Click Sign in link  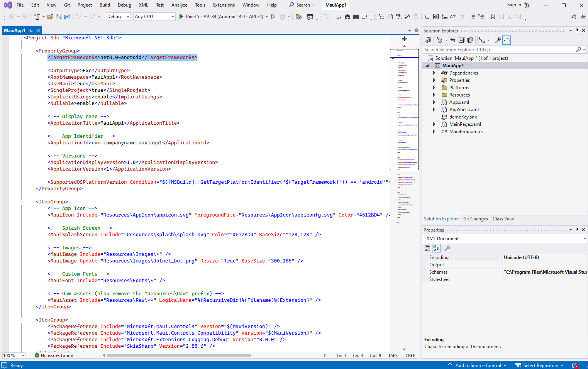pos(514,5)
